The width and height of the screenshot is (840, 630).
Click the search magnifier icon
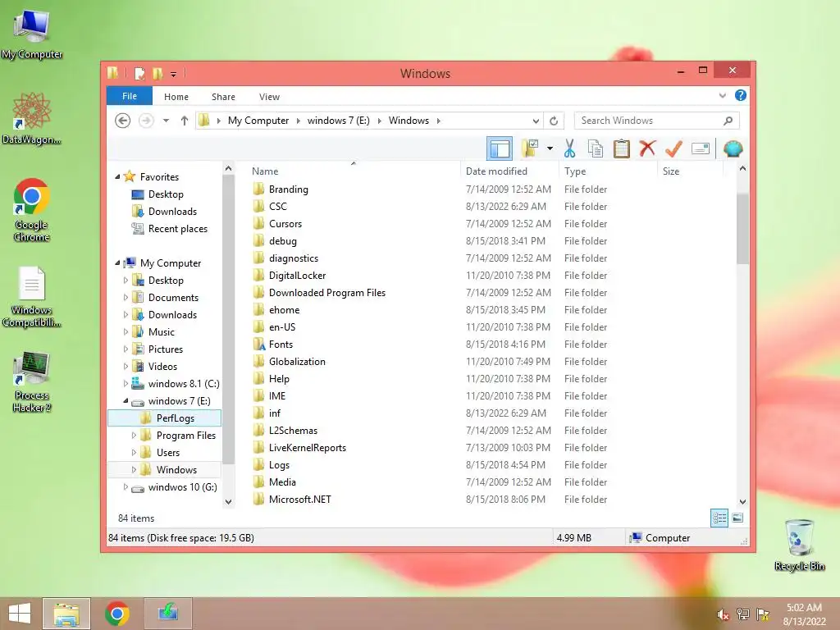click(x=728, y=121)
